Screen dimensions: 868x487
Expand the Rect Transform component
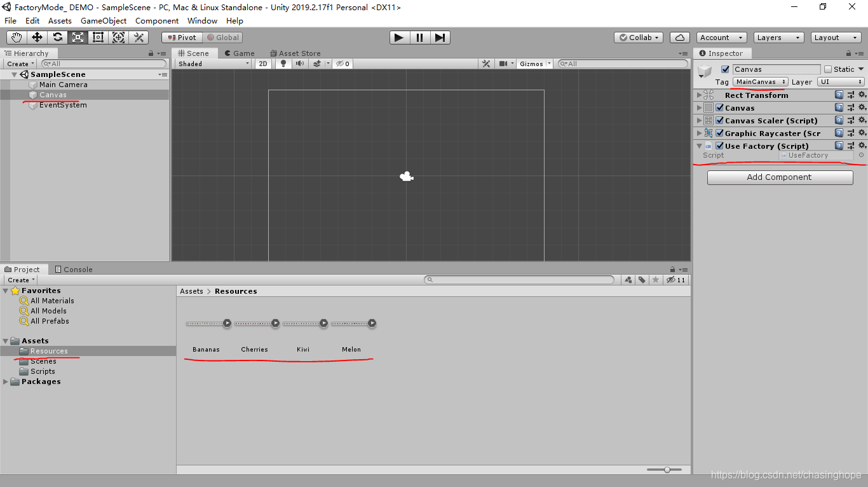click(699, 95)
